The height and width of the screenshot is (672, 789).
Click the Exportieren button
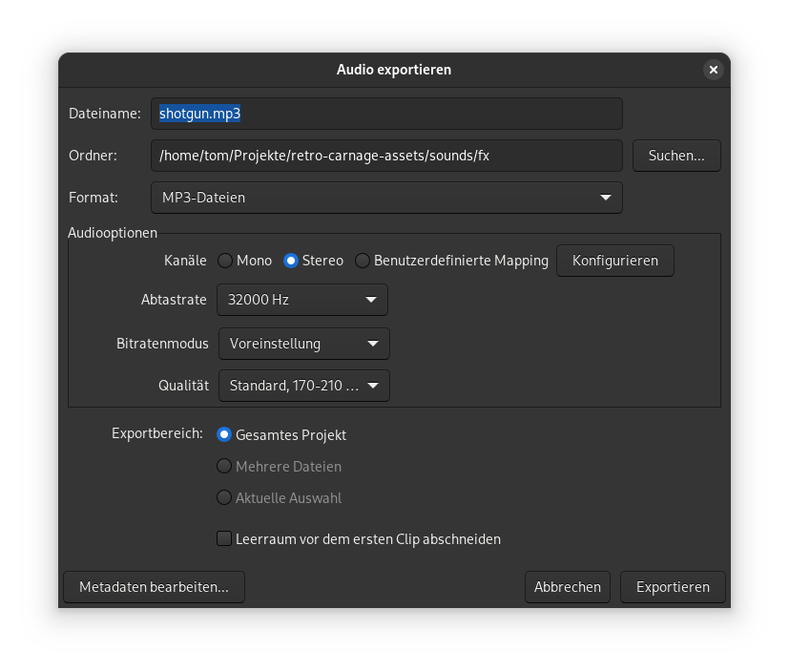pyautogui.click(x=673, y=587)
